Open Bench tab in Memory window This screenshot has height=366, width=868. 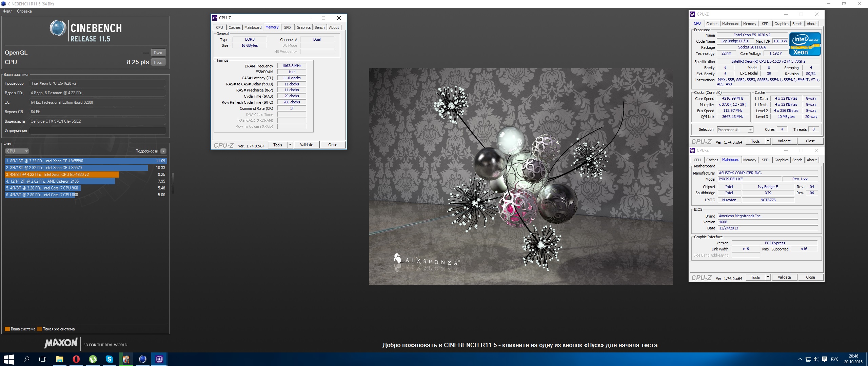click(319, 27)
